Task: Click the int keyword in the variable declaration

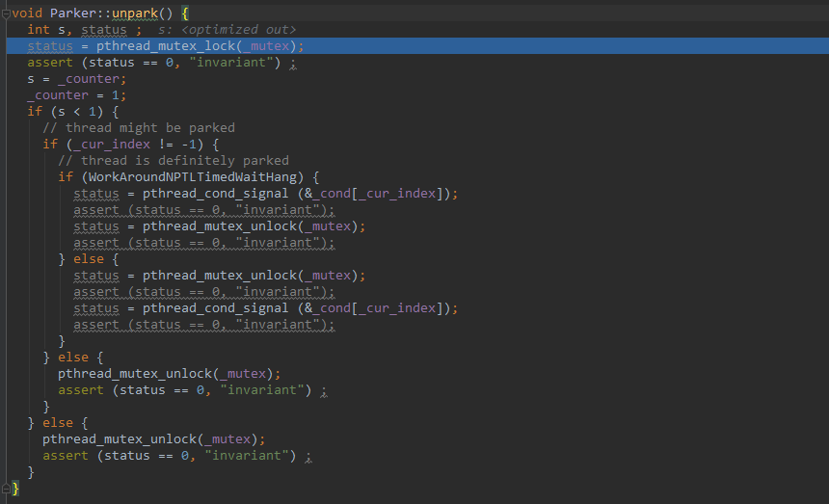Action: pos(39,30)
